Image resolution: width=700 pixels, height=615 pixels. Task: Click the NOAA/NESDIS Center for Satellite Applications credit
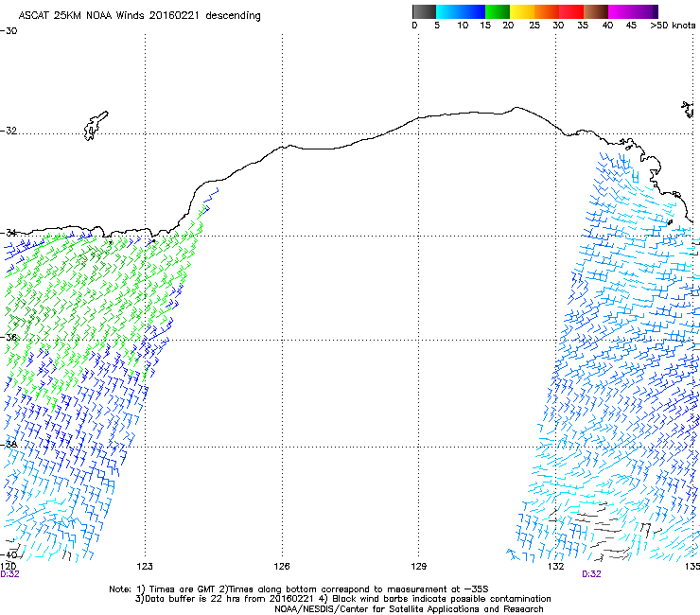(x=409, y=609)
